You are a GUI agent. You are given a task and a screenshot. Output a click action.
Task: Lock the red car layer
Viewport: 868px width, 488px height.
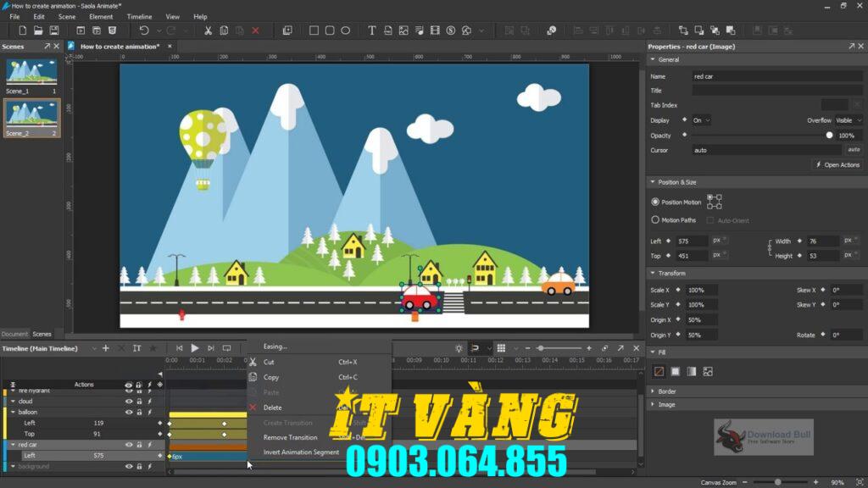coord(139,444)
